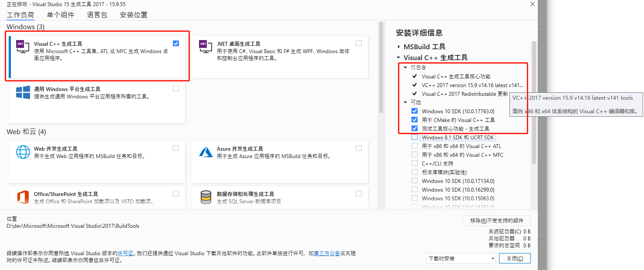Viewport: 644px width, 270px height.
Task: Uncheck the Visual C++ 生成工具 workload checkbox
Action: tap(175, 43)
